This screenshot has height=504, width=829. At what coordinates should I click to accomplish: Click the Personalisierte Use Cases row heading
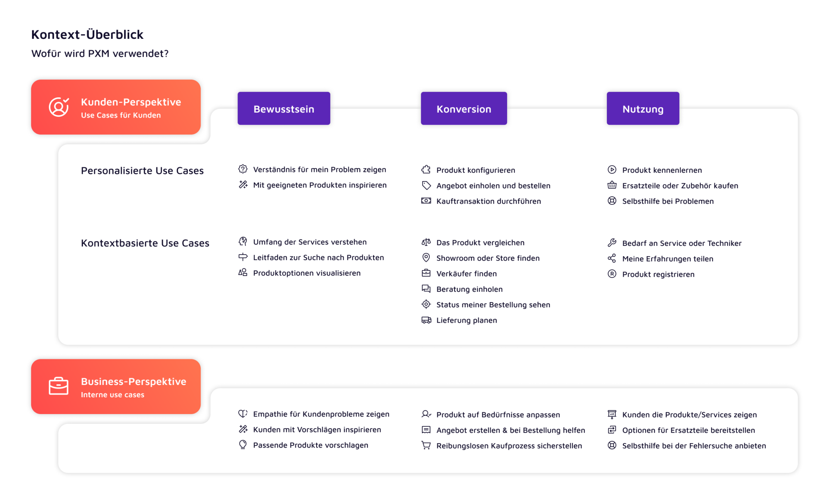pos(142,170)
